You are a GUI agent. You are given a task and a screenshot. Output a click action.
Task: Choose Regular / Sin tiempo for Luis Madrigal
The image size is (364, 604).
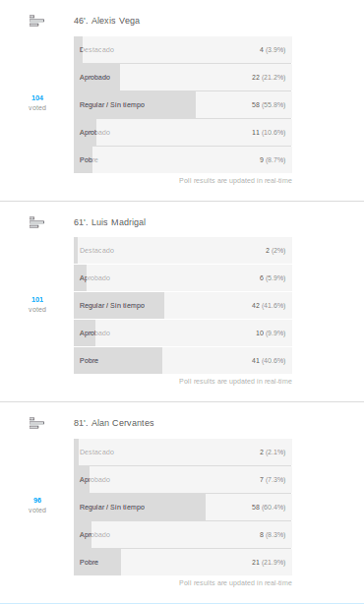point(183,306)
